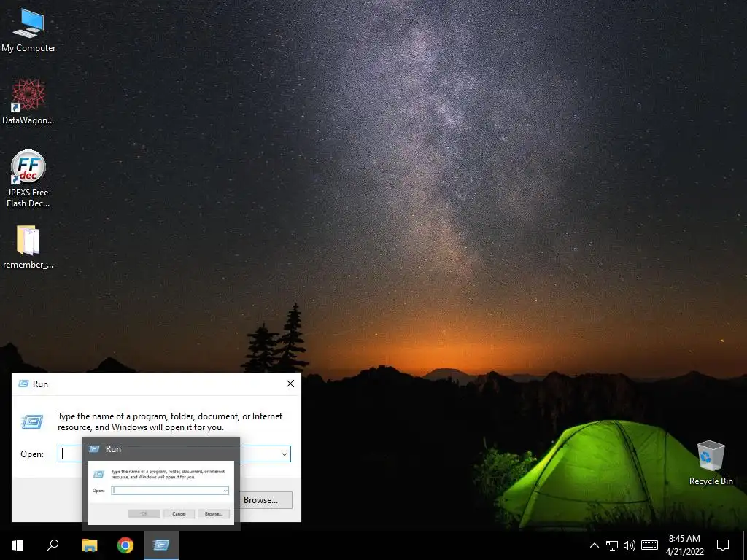
Task: Click the Run title text in preview popup
Action: point(113,449)
